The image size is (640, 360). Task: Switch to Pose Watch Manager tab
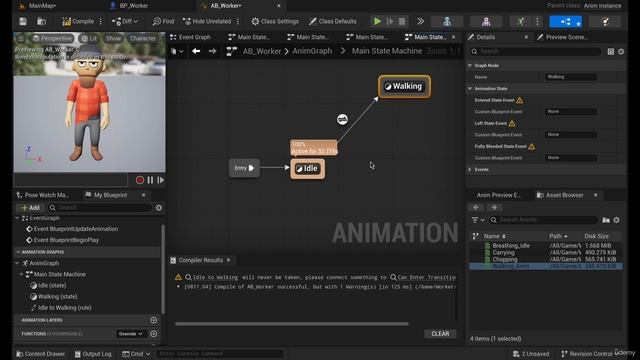tap(42, 195)
